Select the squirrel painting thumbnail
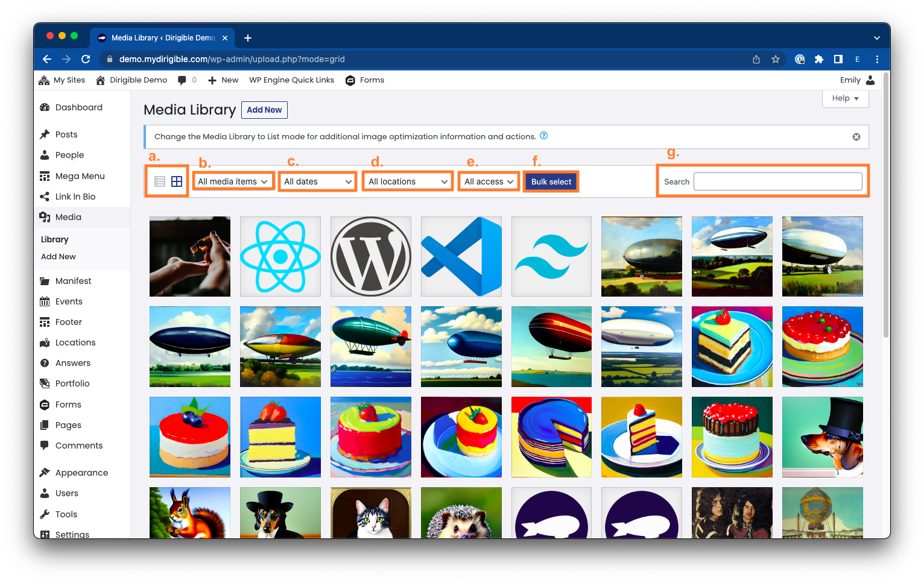The height and width of the screenshot is (583, 924). click(190, 512)
